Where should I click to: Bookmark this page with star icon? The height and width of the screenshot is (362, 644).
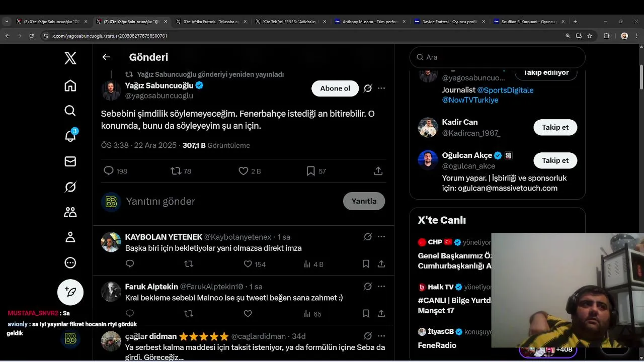click(590, 36)
